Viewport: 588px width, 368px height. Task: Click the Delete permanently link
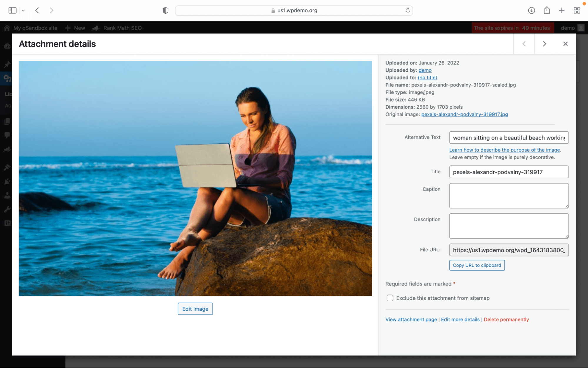506,319
